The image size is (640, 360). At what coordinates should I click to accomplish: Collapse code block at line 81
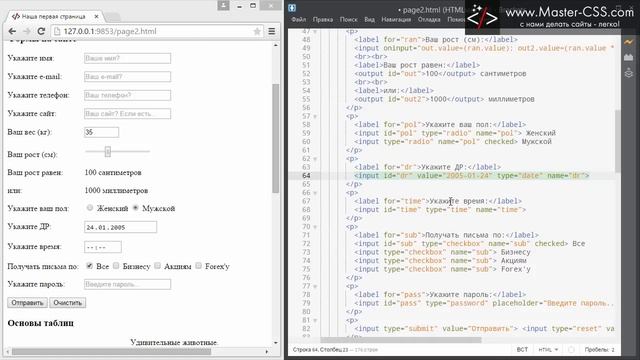(x=315, y=320)
